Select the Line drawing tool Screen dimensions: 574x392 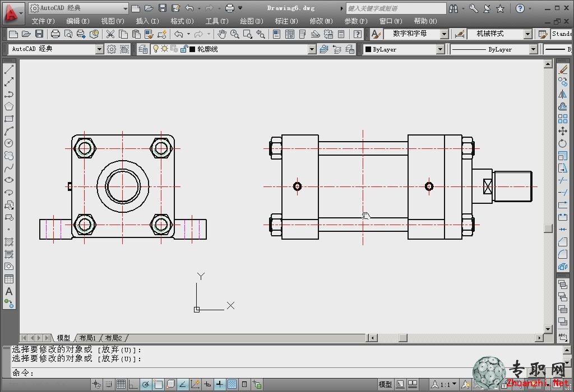(x=9, y=69)
